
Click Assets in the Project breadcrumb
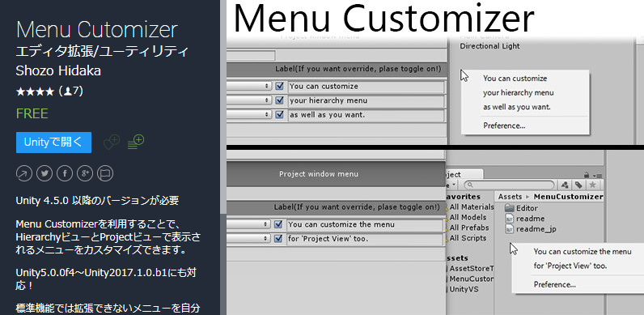click(510, 197)
